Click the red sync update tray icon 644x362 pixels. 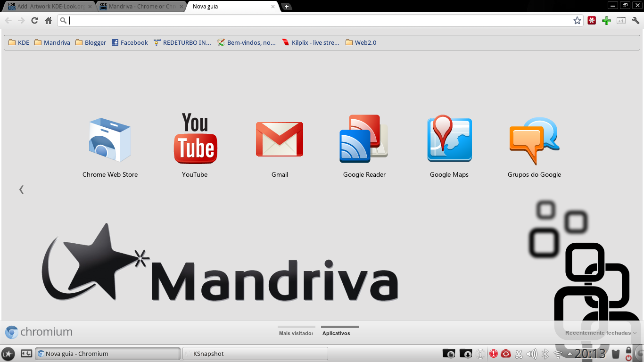coord(506,354)
